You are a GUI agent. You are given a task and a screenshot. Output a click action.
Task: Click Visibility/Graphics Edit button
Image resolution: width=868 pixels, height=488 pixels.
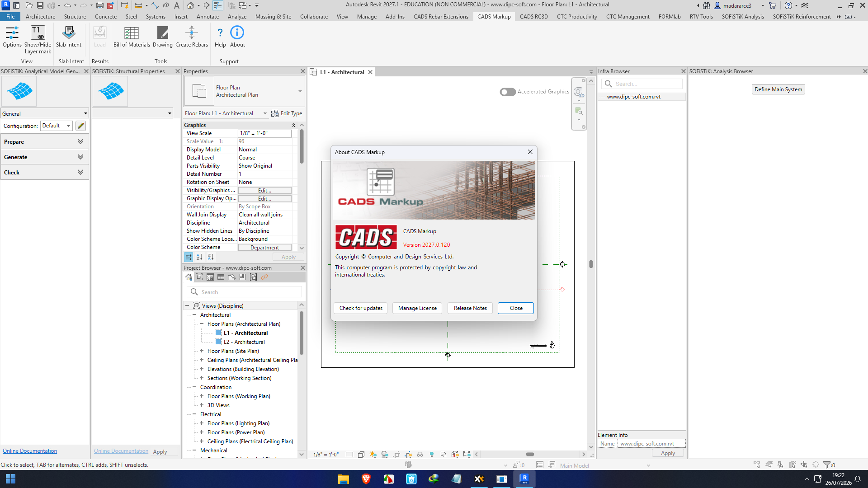point(264,191)
